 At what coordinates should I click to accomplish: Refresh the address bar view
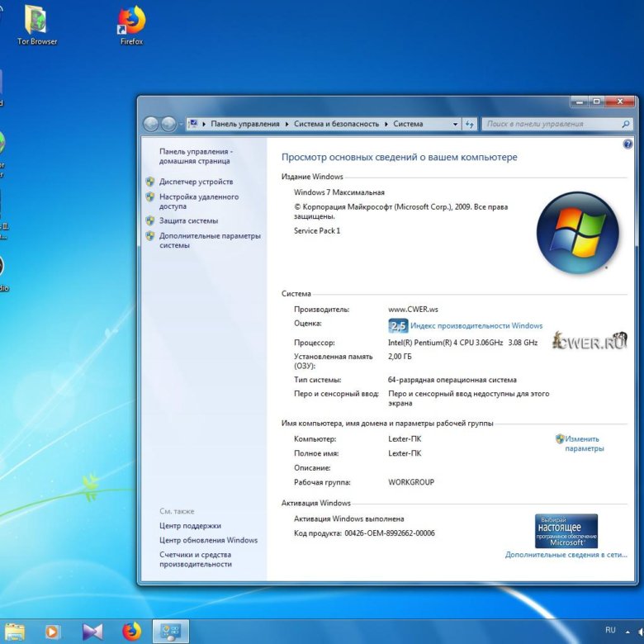[470, 124]
